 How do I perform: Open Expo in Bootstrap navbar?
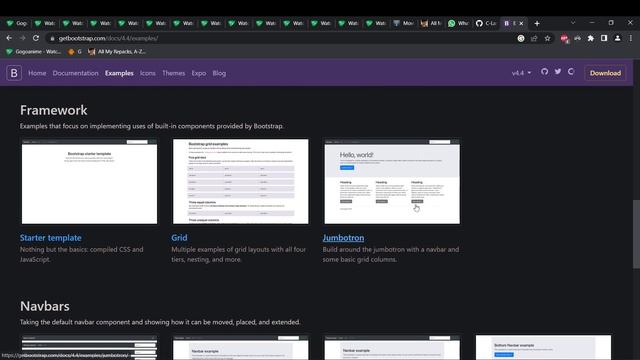tap(199, 73)
